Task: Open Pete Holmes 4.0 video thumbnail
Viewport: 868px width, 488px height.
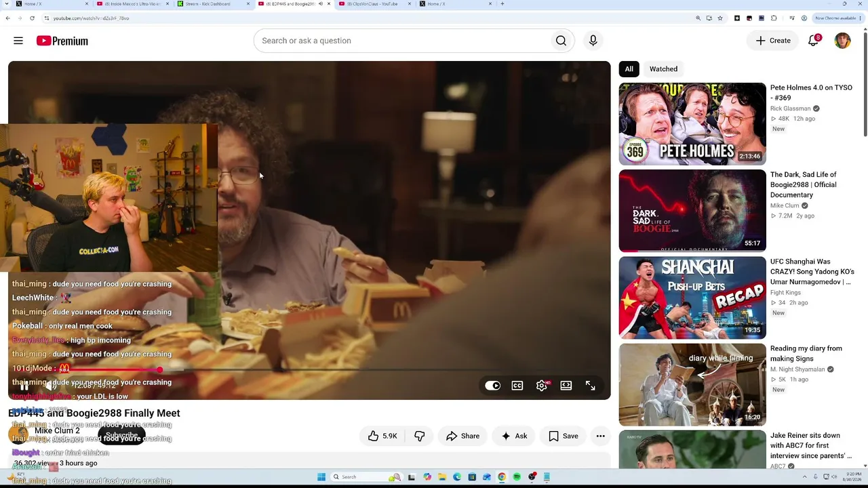Action: tap(692, 124)
